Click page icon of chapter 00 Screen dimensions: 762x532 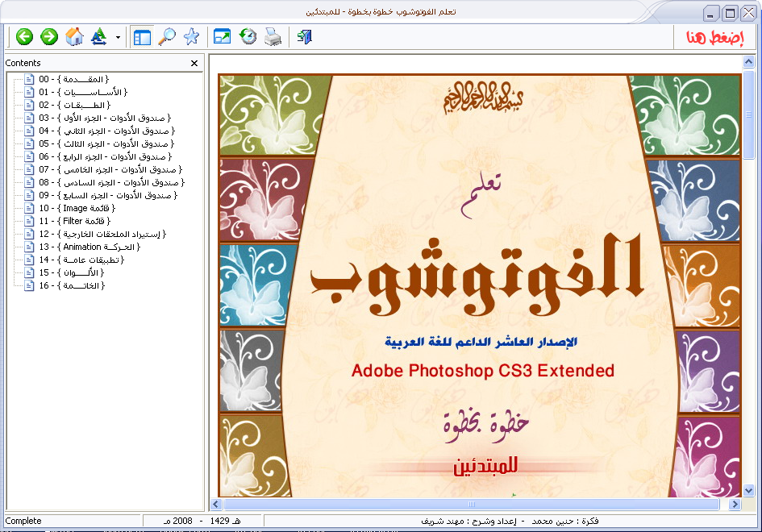pos(29,79)
